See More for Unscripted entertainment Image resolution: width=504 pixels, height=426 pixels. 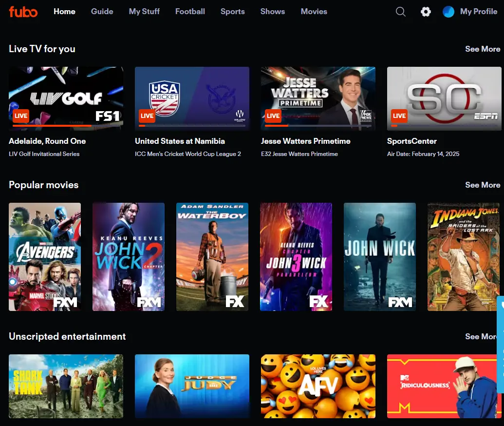(481, 336)
